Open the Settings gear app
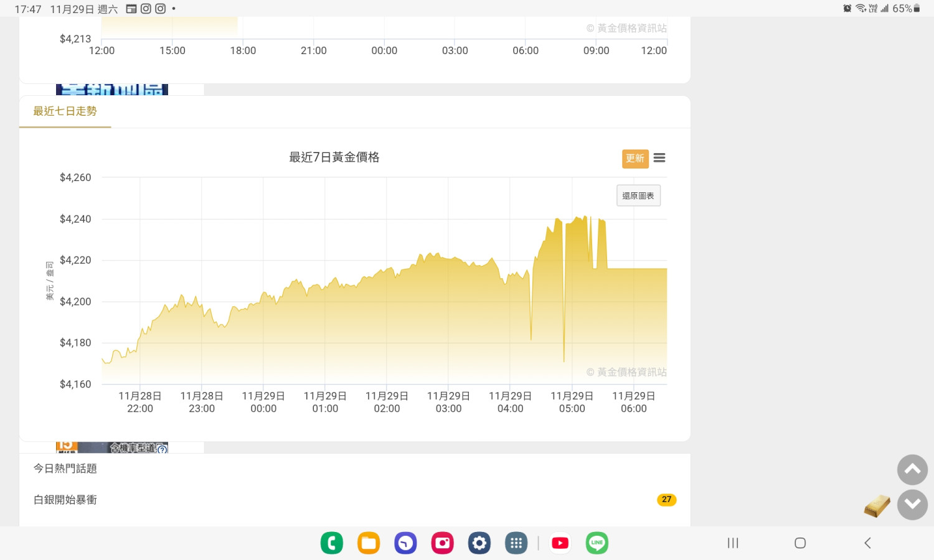The image size is (934, 560). (x=479, y=543)
